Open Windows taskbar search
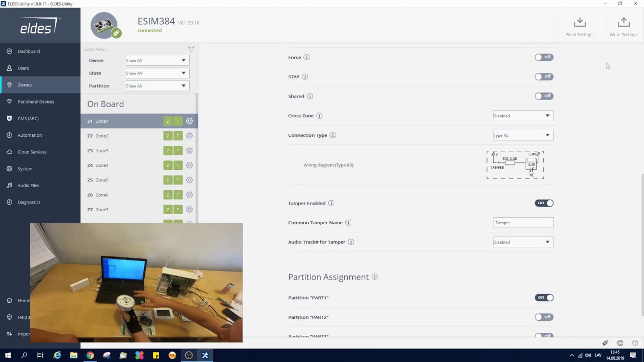Screen dimensions: 644x362 24,355
